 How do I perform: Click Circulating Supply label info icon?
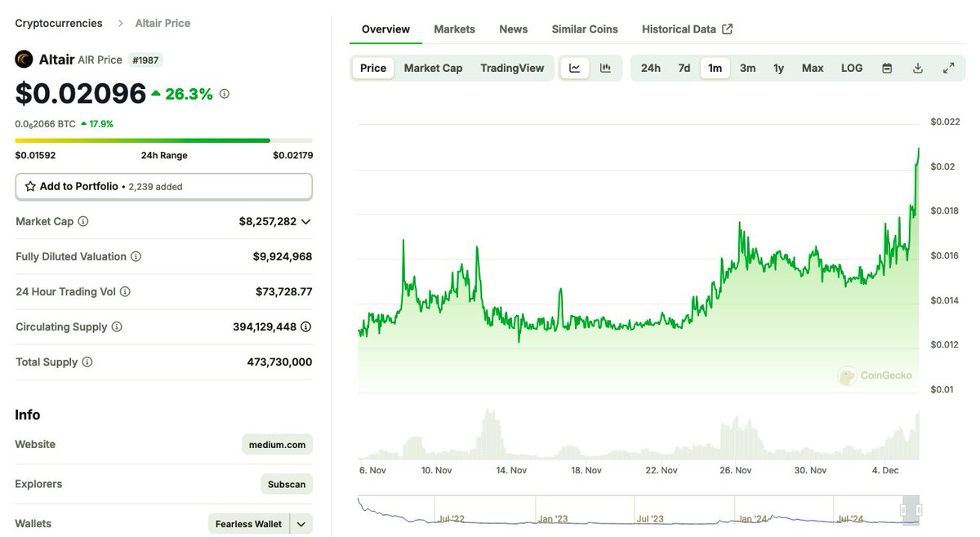[117, 326]
